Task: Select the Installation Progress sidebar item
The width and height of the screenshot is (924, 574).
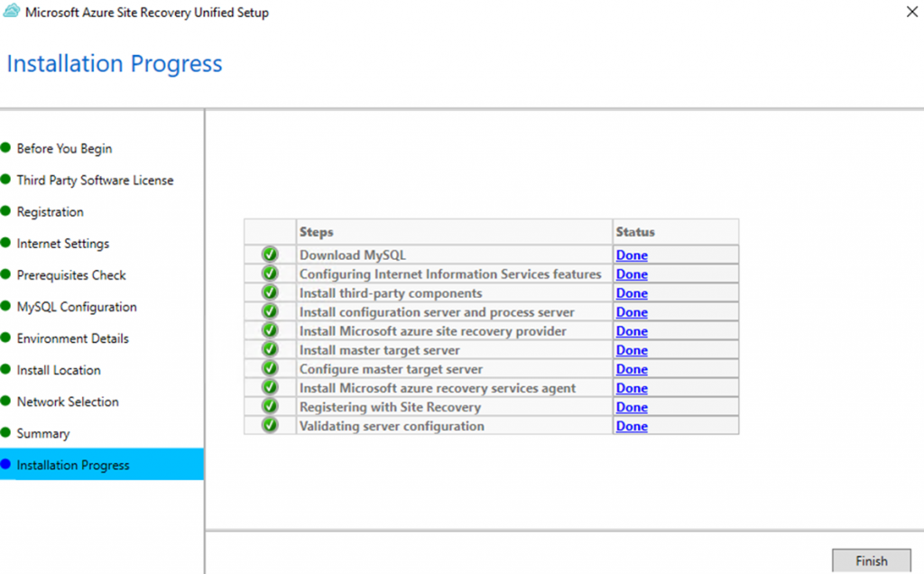Action: [x=73, y=465]
